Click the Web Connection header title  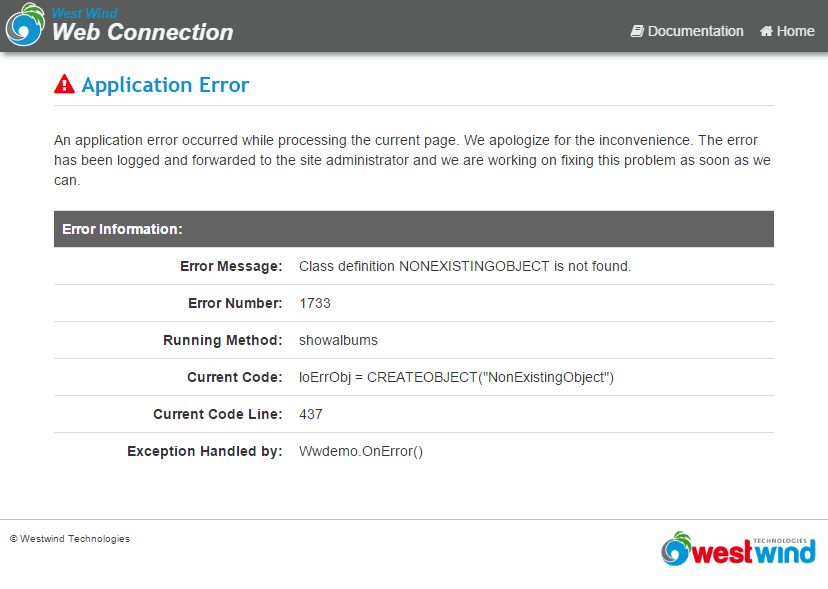tap(142, 32)
